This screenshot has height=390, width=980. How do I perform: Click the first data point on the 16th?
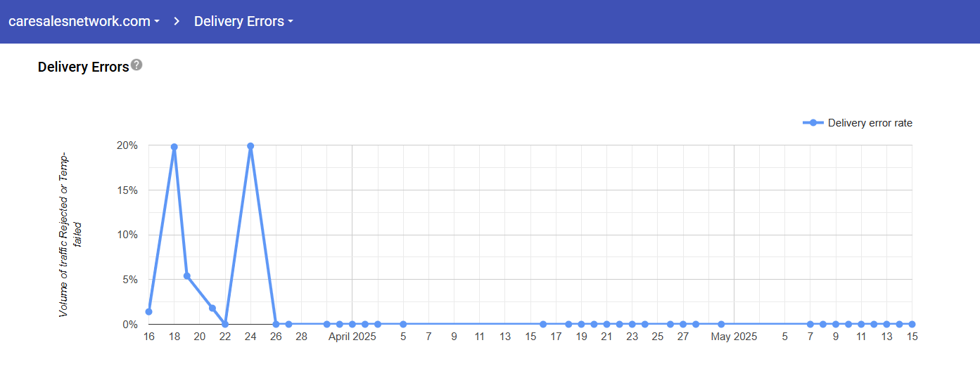coord(148,311)
